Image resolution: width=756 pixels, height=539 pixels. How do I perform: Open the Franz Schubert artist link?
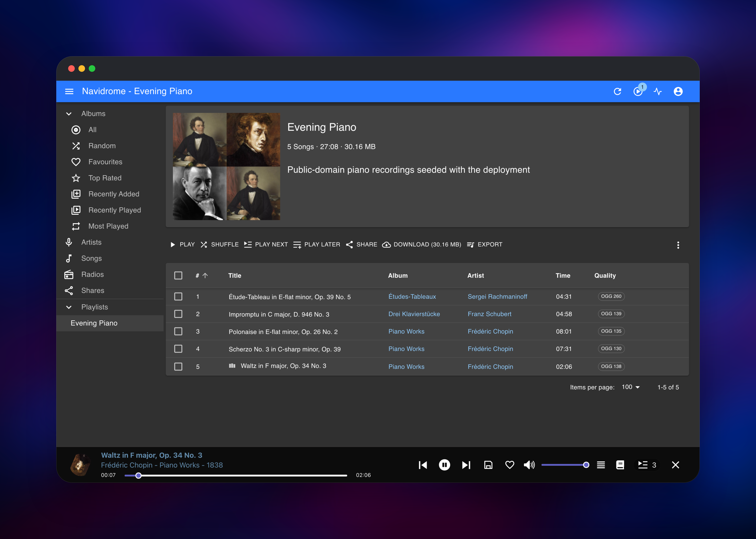click(x=489, y=314)
